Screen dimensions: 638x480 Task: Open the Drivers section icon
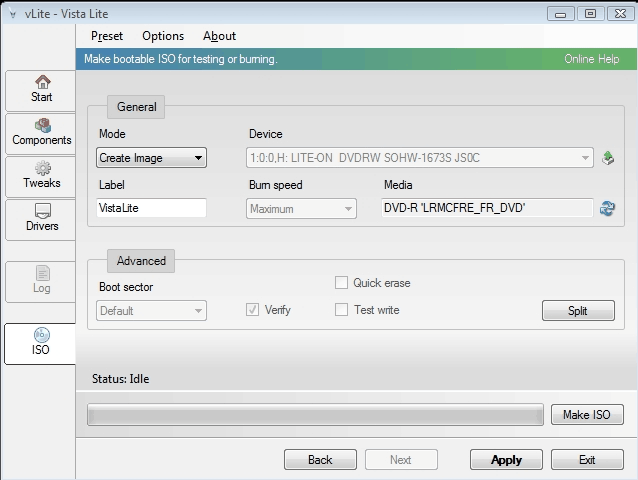pos(42,211)
